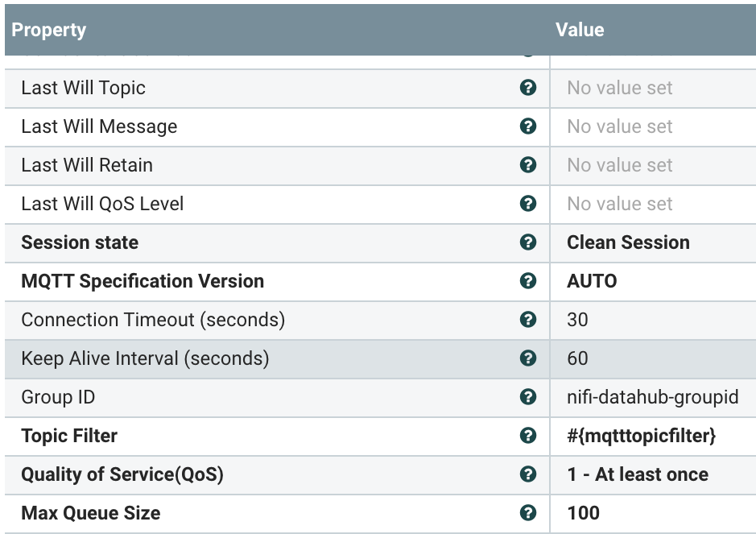This screenshot has width=756, height=534.
Task: Click help icon beside Last Will Message
Action: pyautogui.click(x=528, y=126)
